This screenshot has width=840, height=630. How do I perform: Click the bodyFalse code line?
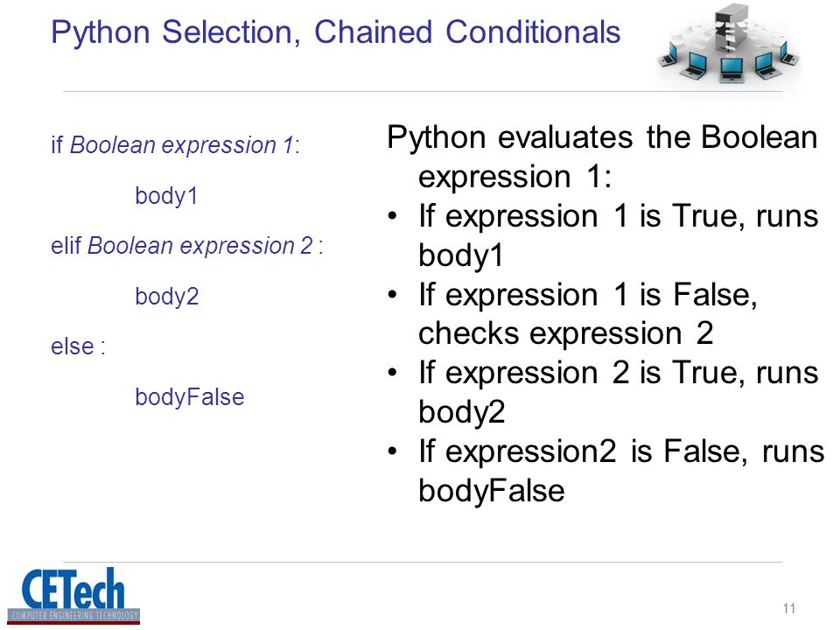point(190,397)
